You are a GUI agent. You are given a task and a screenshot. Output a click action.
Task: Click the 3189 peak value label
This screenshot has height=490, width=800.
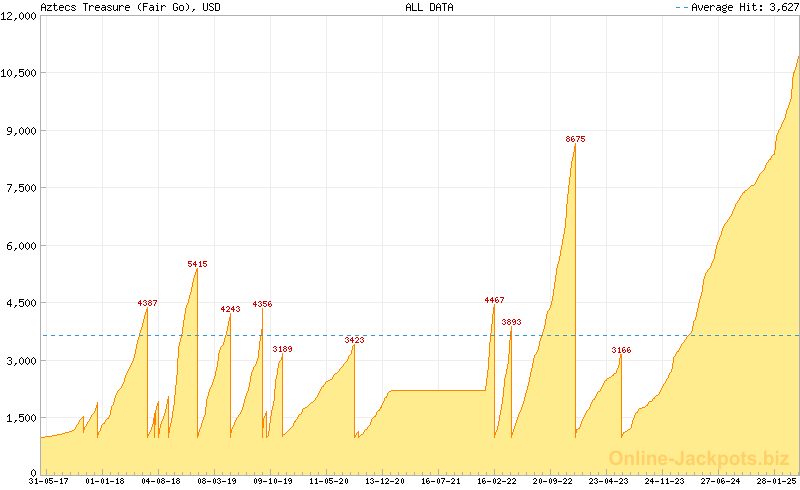[283, 349]
